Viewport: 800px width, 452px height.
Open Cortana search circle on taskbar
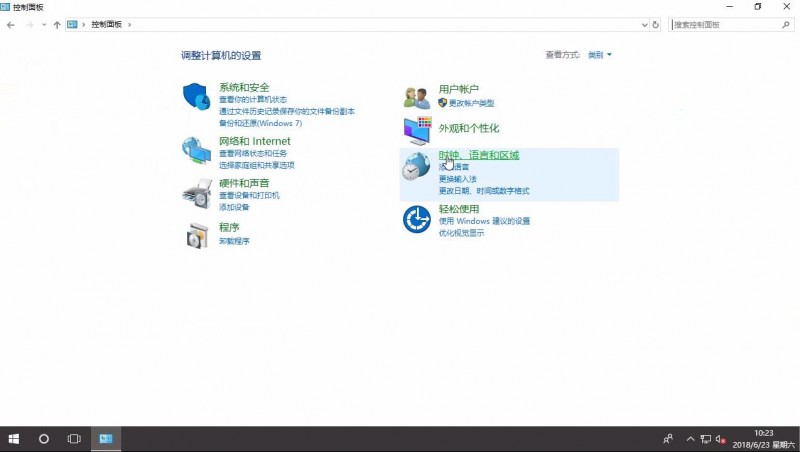[44, 439]
